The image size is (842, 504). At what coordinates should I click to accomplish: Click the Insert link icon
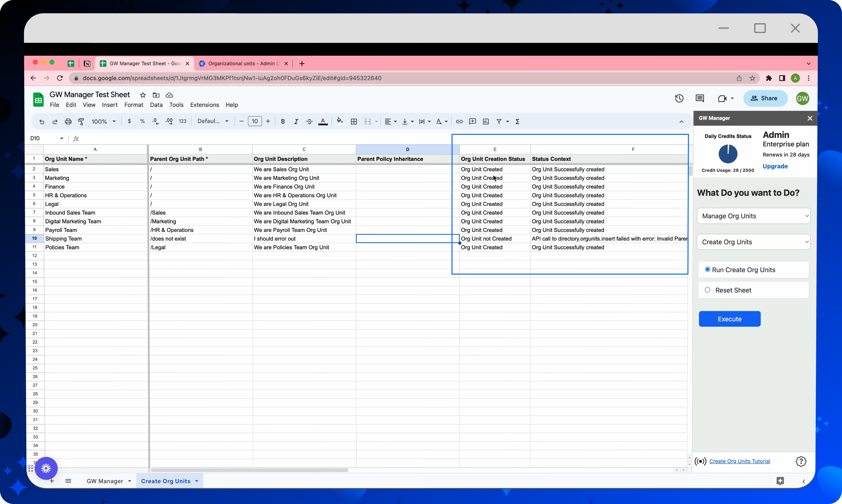pos(459,121)
